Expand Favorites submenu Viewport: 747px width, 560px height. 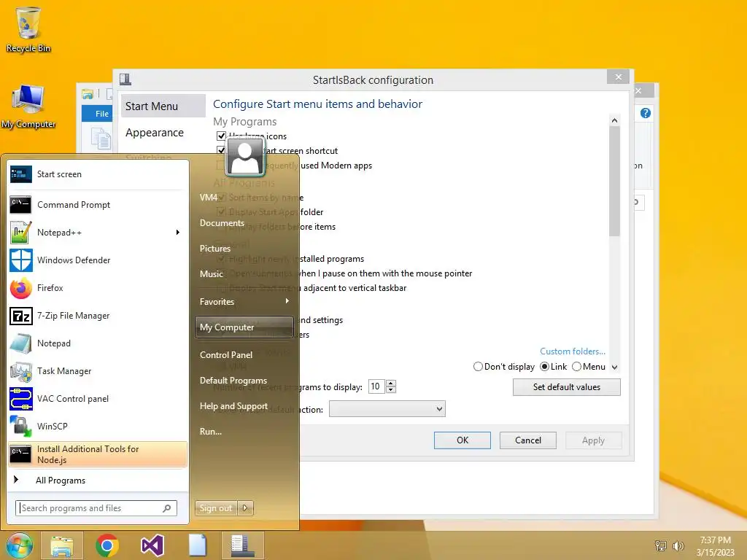(x=244, y=301)
